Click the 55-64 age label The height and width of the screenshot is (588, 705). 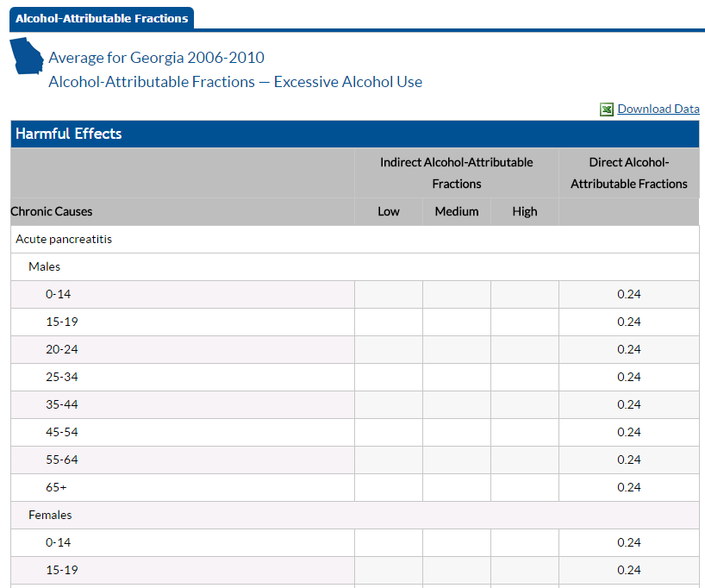(61, 460)
